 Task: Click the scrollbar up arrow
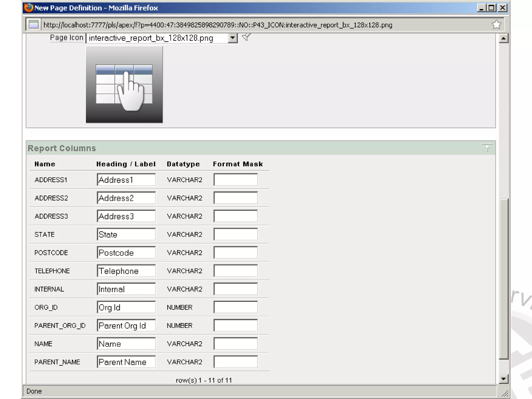[x=503, y=39]
